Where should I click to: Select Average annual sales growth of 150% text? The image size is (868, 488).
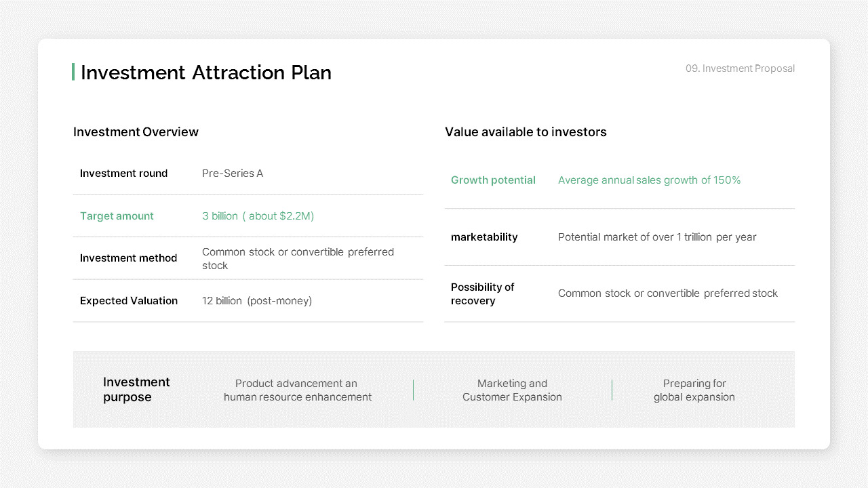pyautogui.click(x=649, y=180)
